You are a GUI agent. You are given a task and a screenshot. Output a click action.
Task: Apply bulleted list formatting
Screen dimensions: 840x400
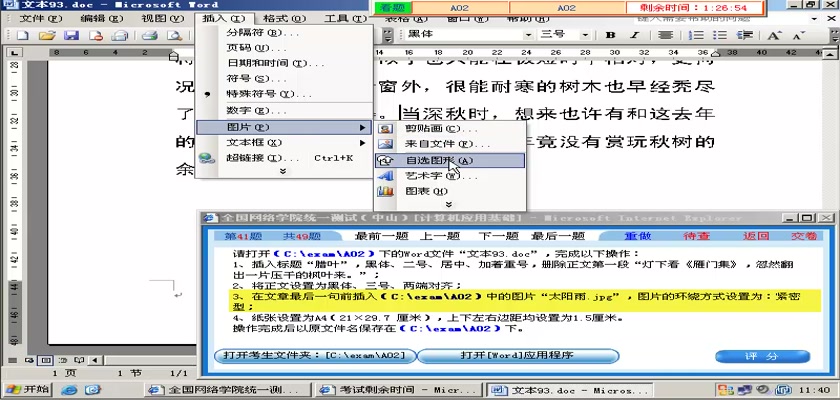[720, 35]
